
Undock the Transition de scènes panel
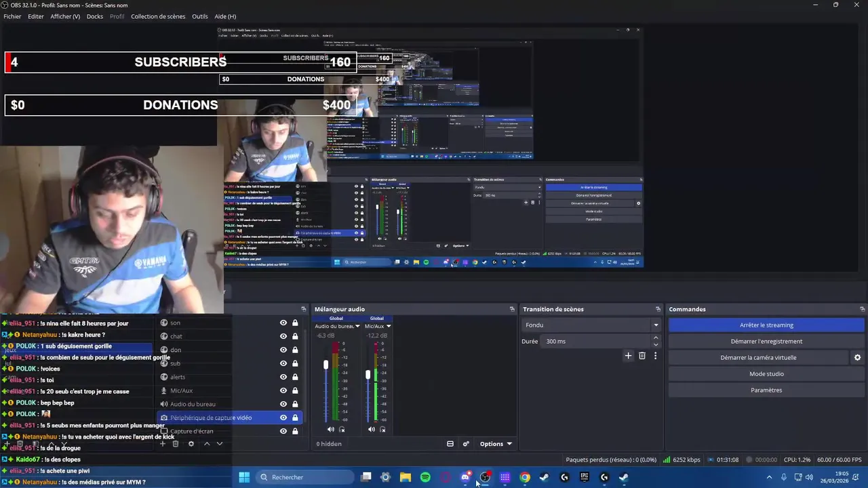click(658, 309)
